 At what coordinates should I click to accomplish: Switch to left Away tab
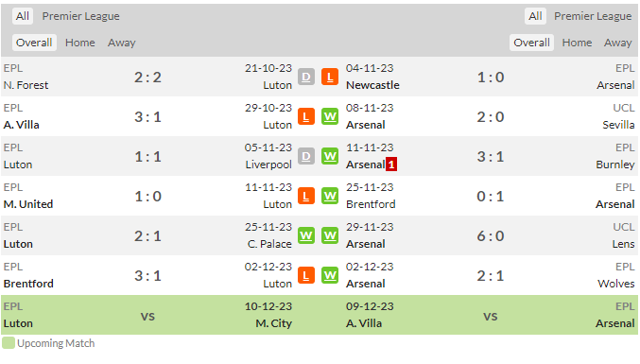pos(122,43)
